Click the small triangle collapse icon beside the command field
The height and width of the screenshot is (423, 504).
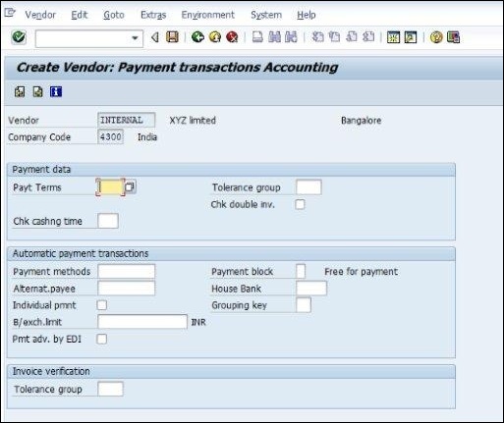click(155, 37)
